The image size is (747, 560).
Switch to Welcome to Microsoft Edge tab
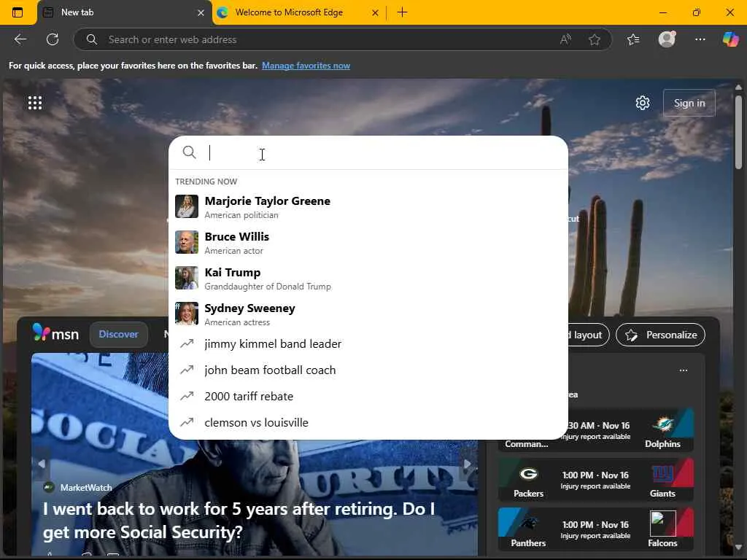tap(298, 12)
